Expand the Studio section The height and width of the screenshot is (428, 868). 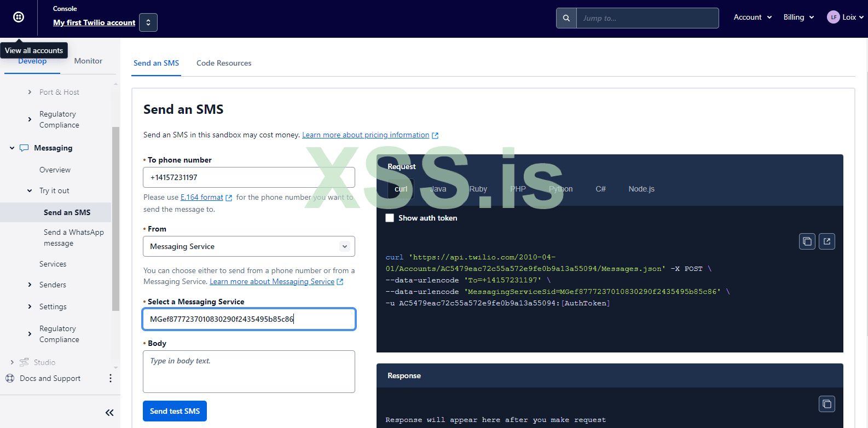(x=12, y=362)
